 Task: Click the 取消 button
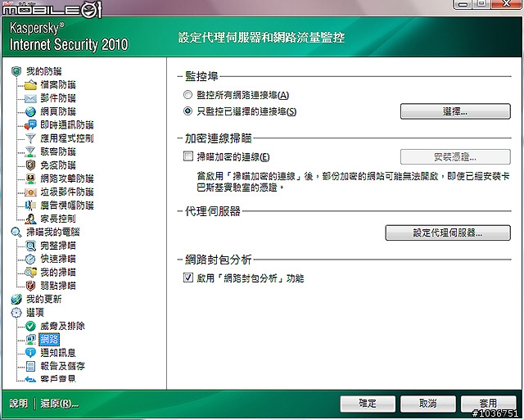coord(427,404)
